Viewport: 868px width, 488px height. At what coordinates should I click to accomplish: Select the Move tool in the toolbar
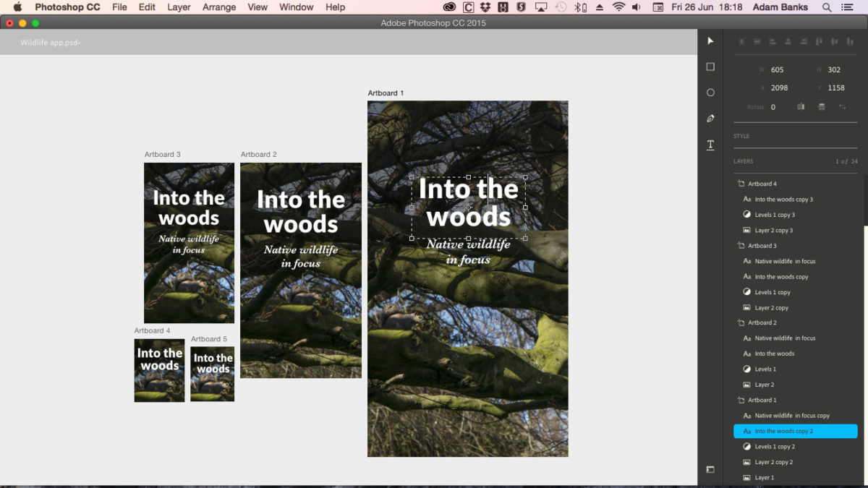point(710,41)
